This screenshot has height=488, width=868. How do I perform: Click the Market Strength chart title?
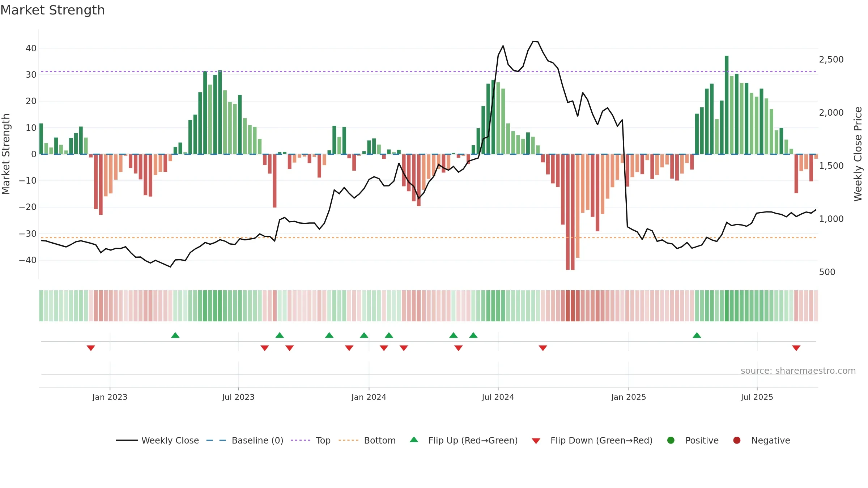click(x=53, y=10)
